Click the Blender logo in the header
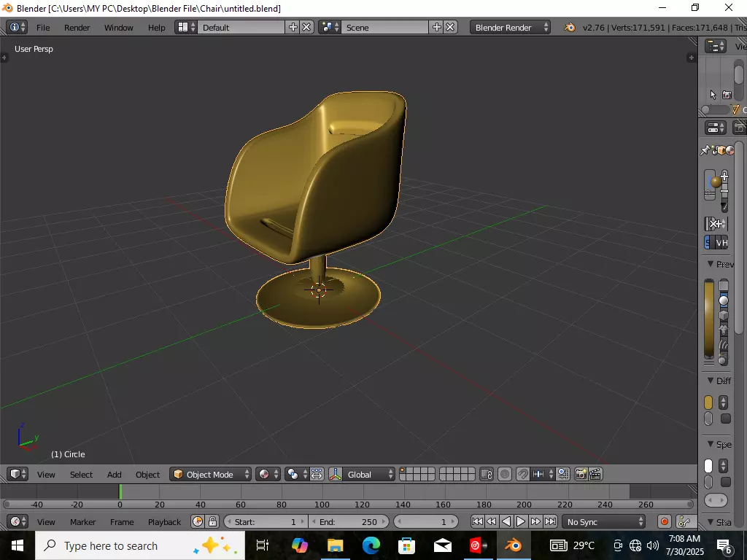This screenshot has height=560, width=747. (569, 28)
